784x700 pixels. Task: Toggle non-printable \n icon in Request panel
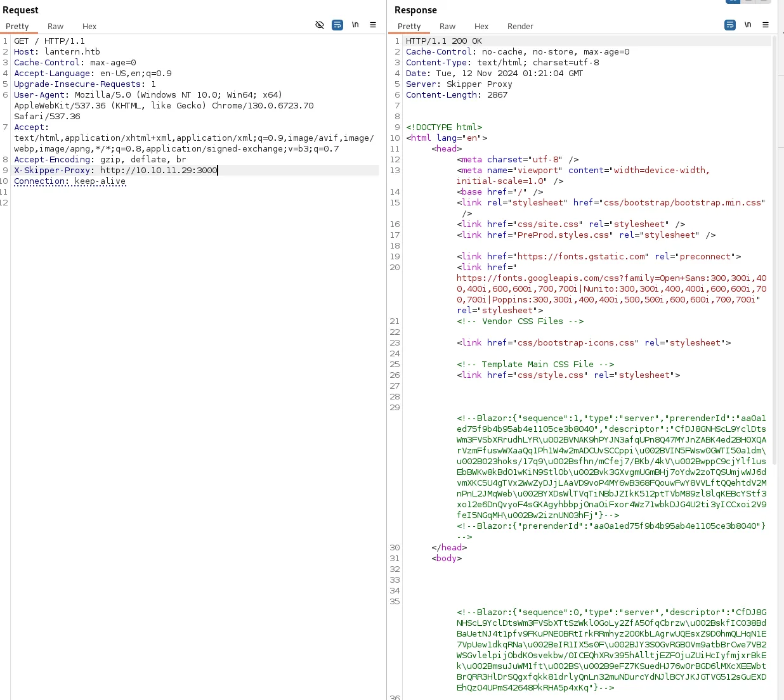pyautogui.click(x=355, y=25)
